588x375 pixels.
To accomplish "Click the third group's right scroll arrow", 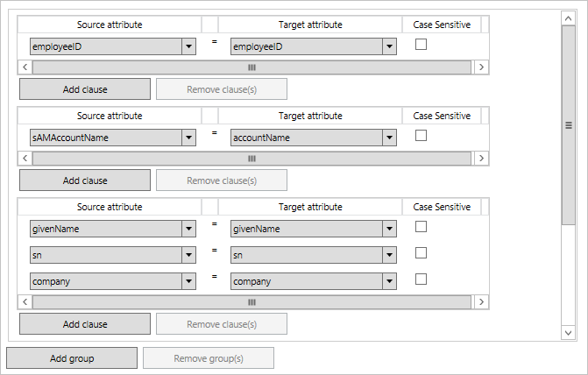I will tap(483, 302).
